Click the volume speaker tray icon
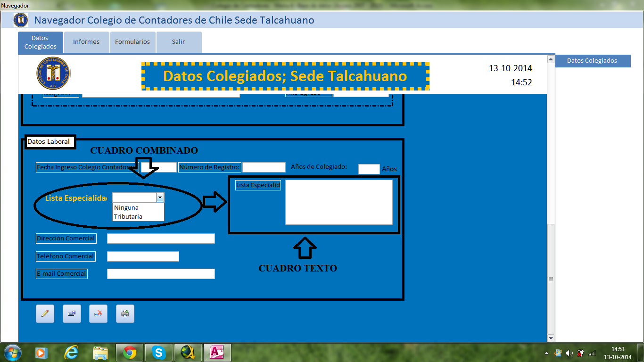644x362 pixels. [x=570, y=353]
